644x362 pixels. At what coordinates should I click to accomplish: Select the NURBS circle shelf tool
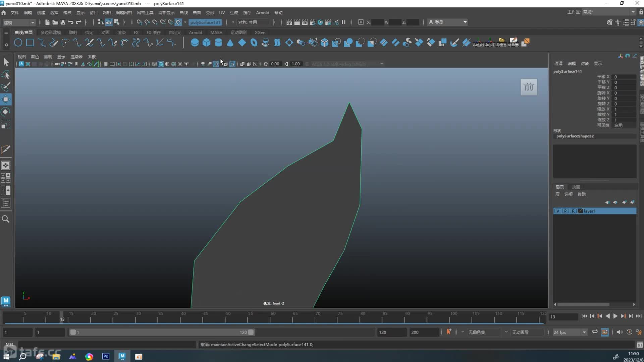(18, 43)
